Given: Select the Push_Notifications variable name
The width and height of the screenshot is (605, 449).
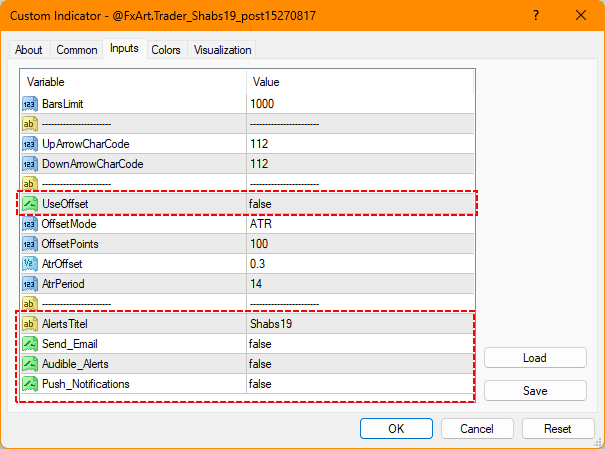Looking at the screenshot, I should coord(86,384).
